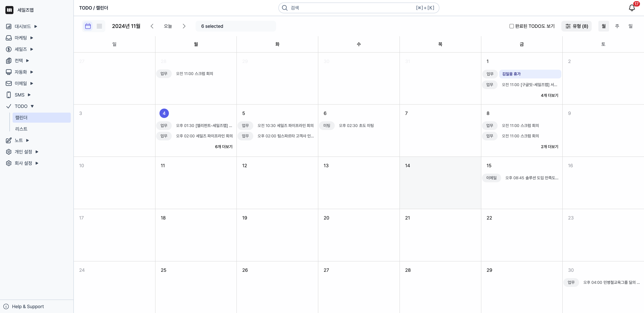The width and height of the screenshot is (644, 313).
Task: Click the 오늘 button
Action: coord(168,26)
